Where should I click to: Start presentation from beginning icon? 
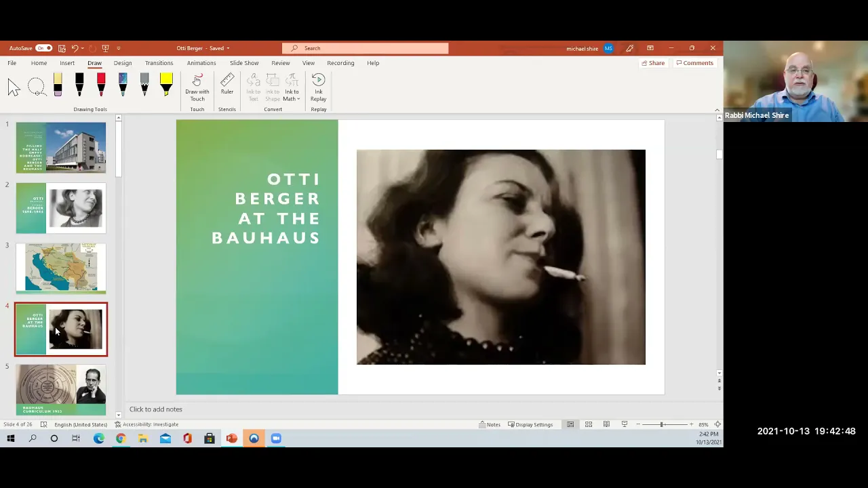(105, 48)
